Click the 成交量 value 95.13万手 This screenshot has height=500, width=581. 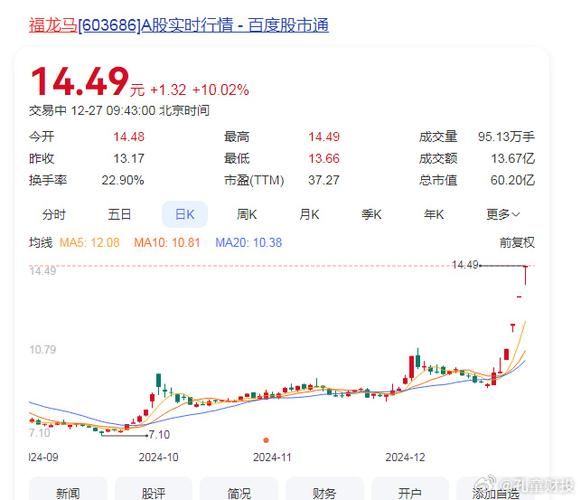506,137
